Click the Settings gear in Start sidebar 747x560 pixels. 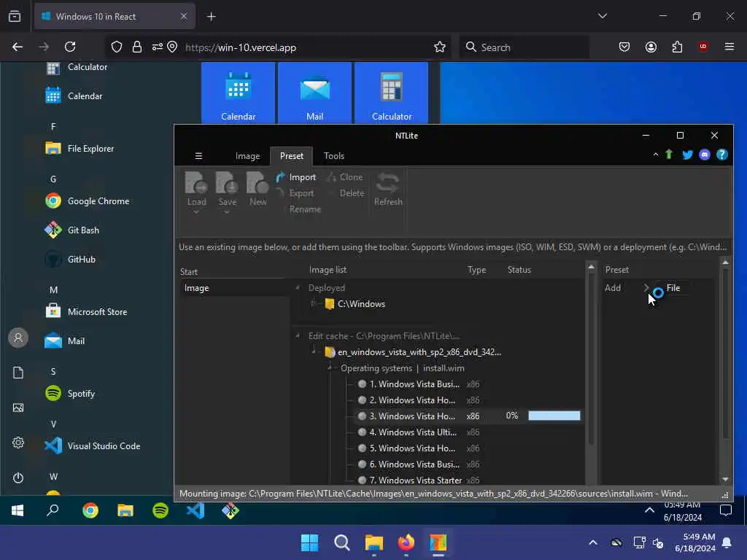18,443
